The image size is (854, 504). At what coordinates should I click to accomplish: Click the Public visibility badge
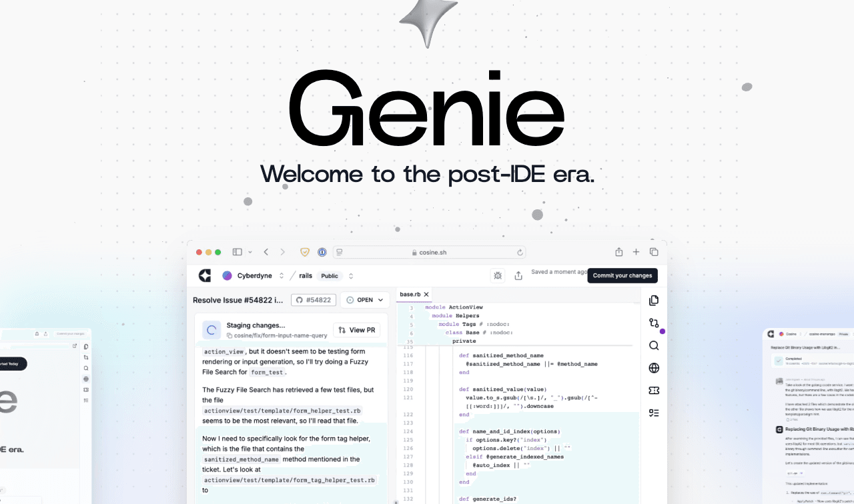pyautogui.click(x=329, y=276)
